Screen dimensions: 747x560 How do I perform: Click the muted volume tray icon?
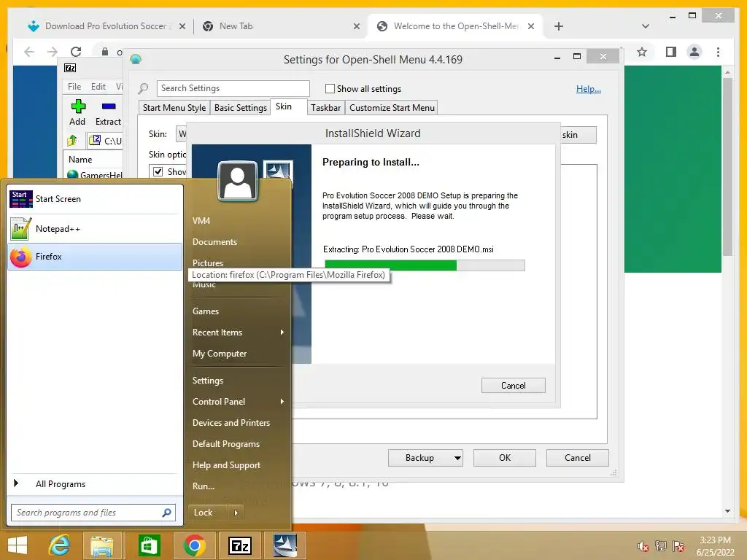[643, 546]
